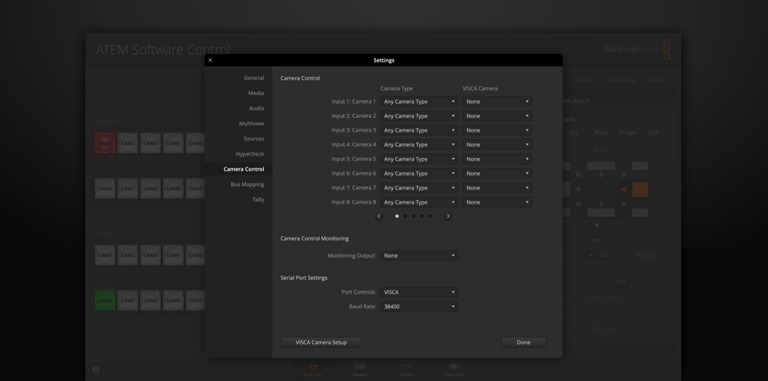Select the up-right diagonal DVE direction arrow
Screen dimensions: 768x381
click(x=624, y=175)
